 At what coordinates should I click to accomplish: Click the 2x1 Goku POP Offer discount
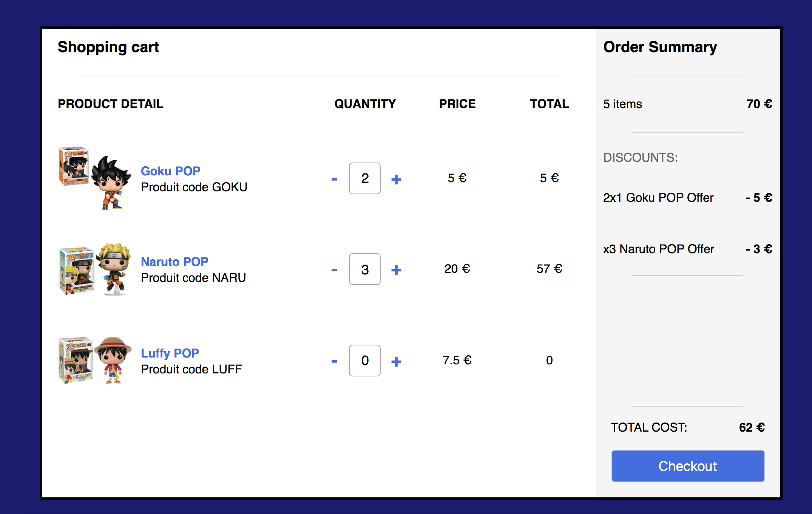[658, 198]
